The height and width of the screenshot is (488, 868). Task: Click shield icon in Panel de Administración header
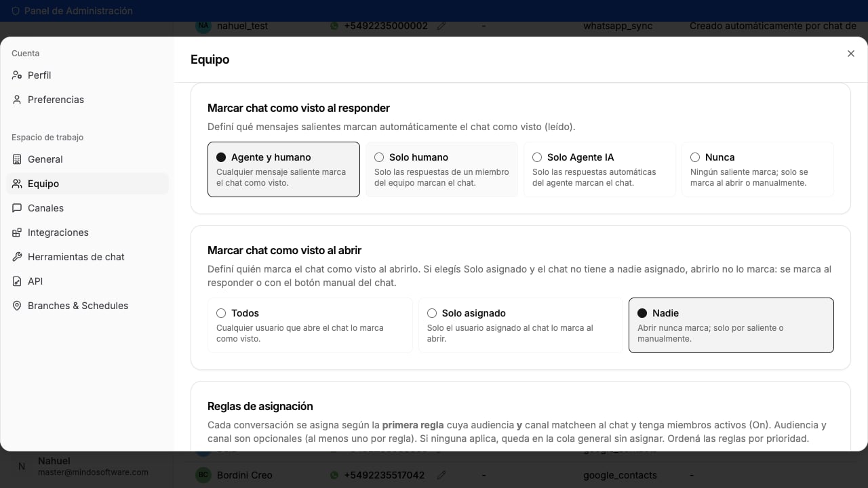coord(16,11)
